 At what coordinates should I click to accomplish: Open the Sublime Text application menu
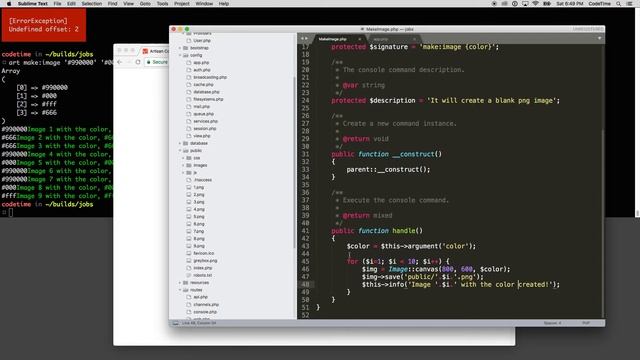coord(33,4)
